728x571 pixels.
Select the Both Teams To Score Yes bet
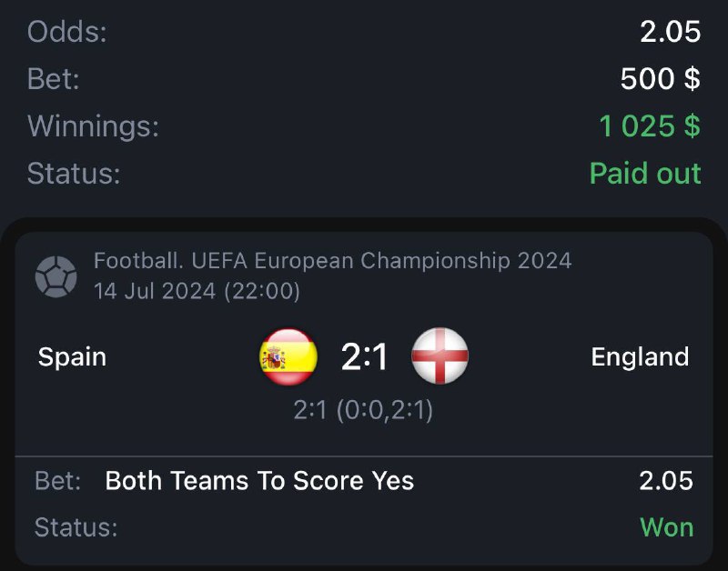(x=259, y=480)
